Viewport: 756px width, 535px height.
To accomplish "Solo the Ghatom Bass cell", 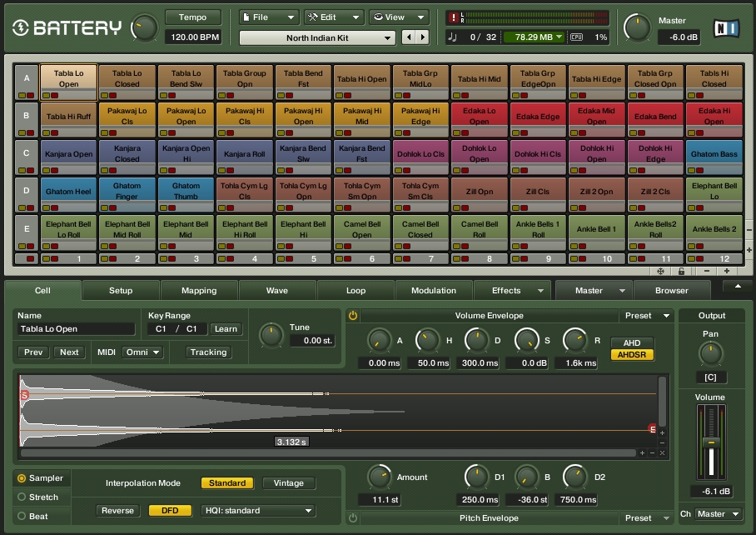I will pos(691,170).
